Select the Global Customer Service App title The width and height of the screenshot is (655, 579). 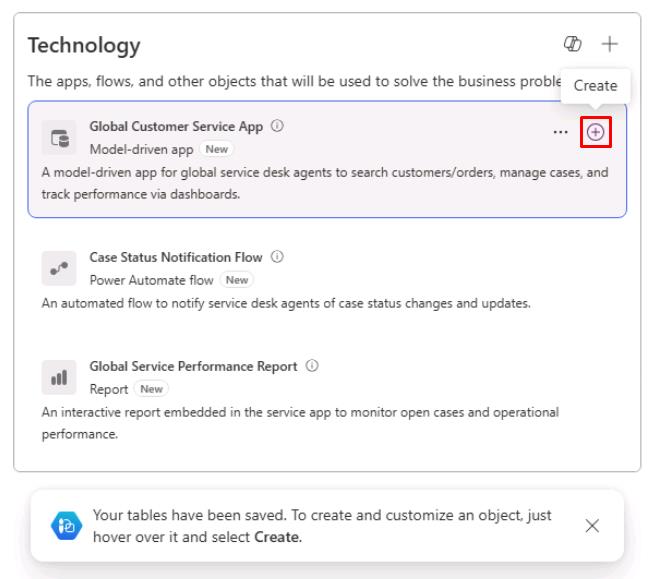click(x=176, y=126)
